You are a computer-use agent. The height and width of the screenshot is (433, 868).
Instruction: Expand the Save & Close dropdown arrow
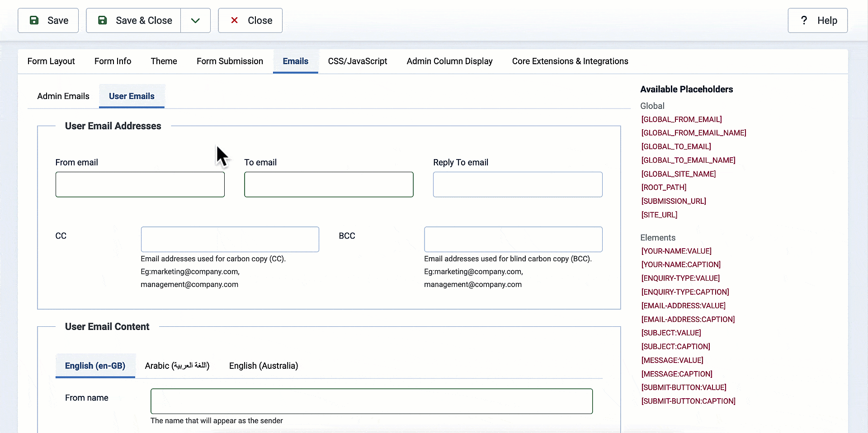(195, 20)
